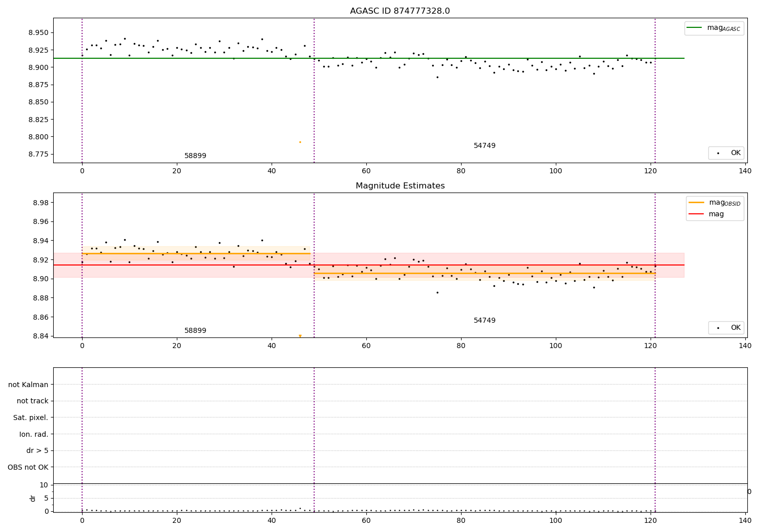This screenshot has height=532, width=760.
Task: Click the 8.775 tick label in top plot
Action: point(38,154)
